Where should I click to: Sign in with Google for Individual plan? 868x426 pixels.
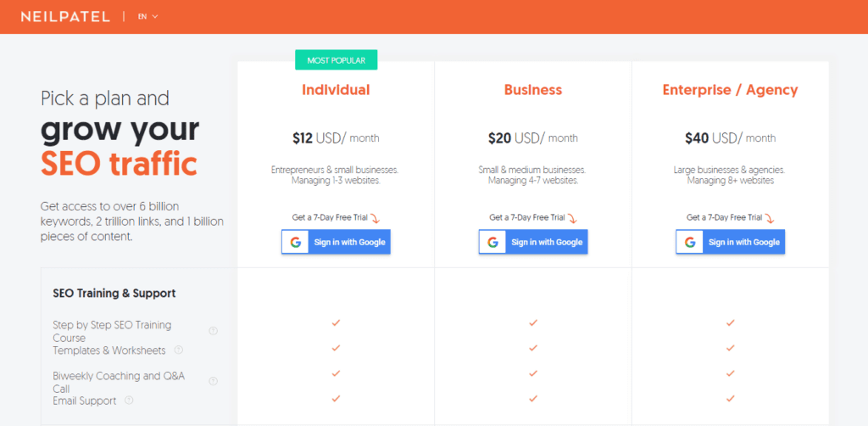pyautogui.click(x=336, y=242)
